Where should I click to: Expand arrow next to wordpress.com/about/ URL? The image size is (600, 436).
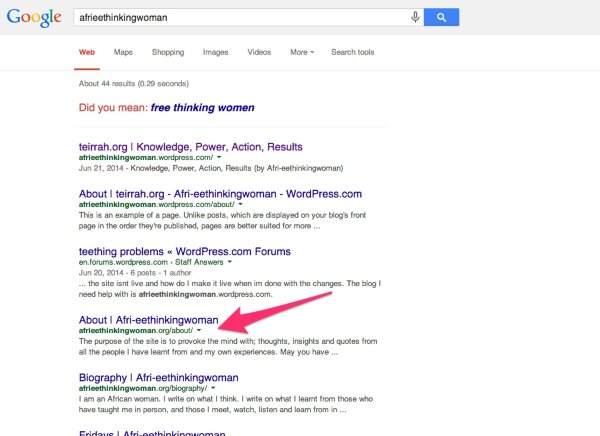(x=240, y=204)
